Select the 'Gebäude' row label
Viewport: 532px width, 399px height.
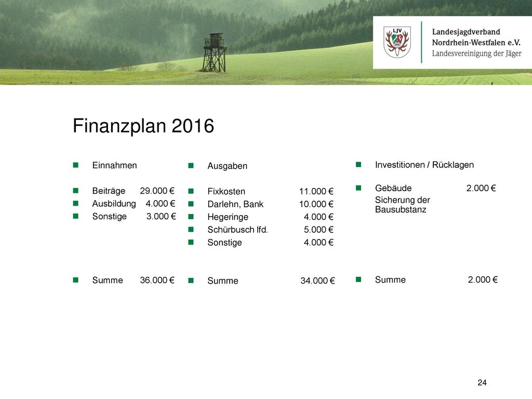click(393, 188)
